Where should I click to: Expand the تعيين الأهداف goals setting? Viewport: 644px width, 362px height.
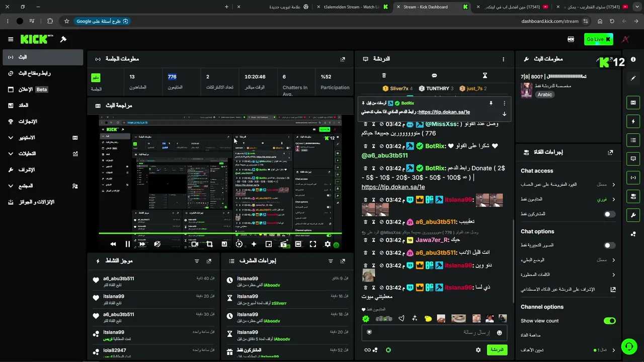point(567,350)
